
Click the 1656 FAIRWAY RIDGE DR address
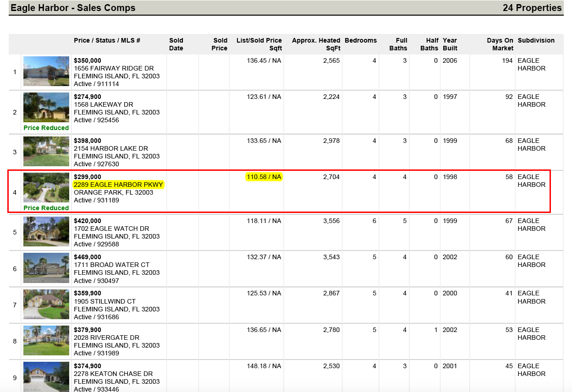[114, 68]
